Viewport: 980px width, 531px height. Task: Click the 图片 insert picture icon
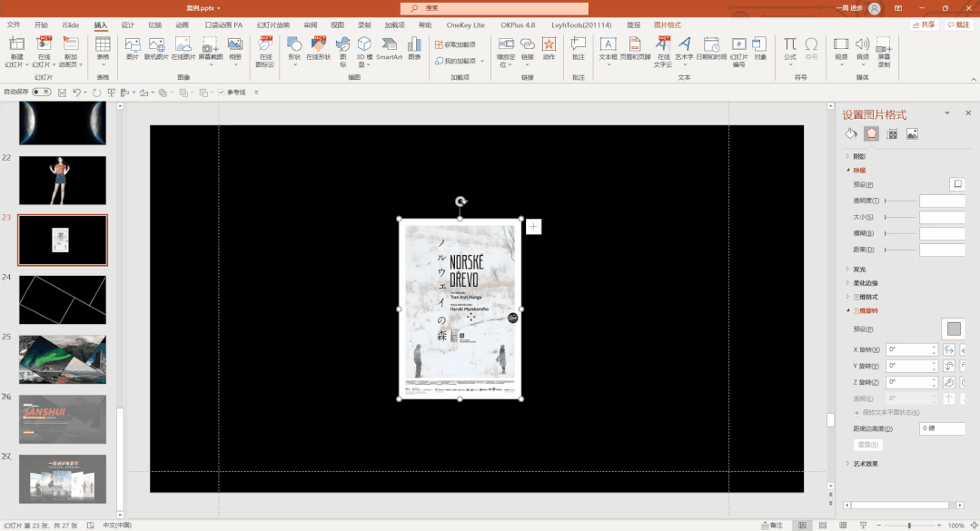pos(133,48)
